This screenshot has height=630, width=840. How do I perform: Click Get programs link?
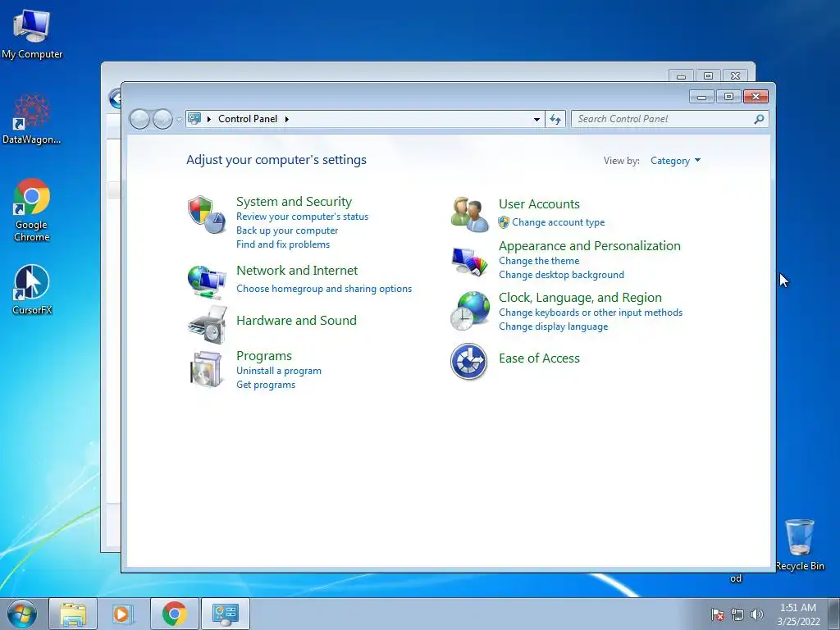266,385
